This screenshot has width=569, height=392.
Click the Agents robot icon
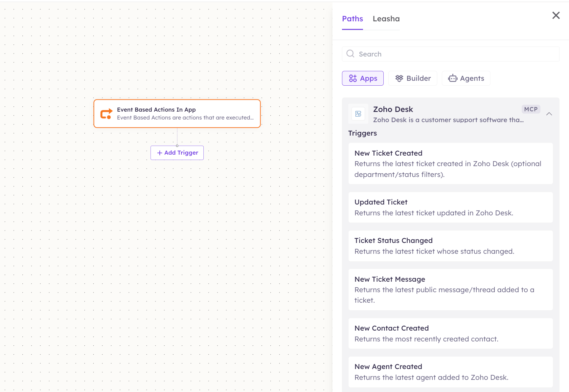pyautogui.click(x=453, y=78)
